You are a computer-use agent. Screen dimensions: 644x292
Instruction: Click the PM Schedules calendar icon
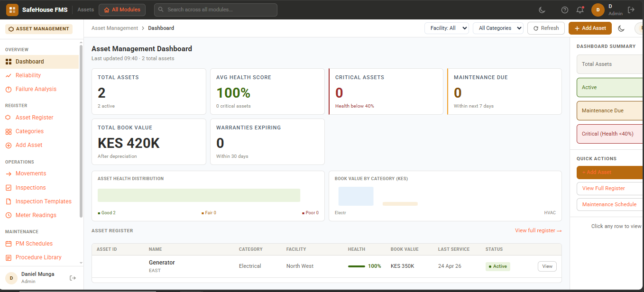click(x=9, y=244)
